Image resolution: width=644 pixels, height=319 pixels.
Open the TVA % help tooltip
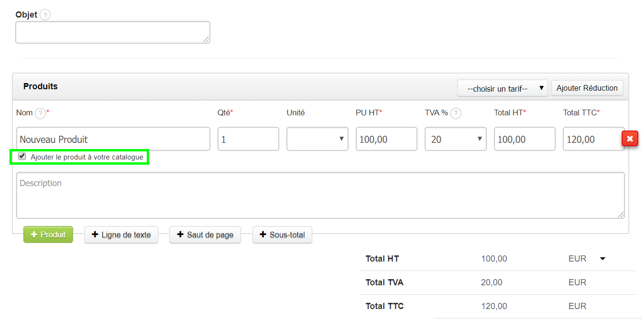coord(455,113)
